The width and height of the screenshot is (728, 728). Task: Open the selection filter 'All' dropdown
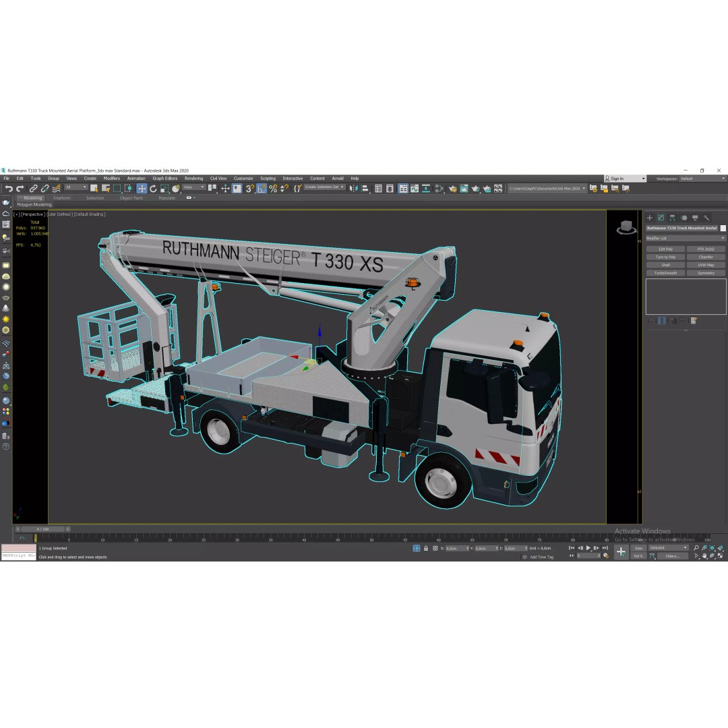click(x=75, y=187)
